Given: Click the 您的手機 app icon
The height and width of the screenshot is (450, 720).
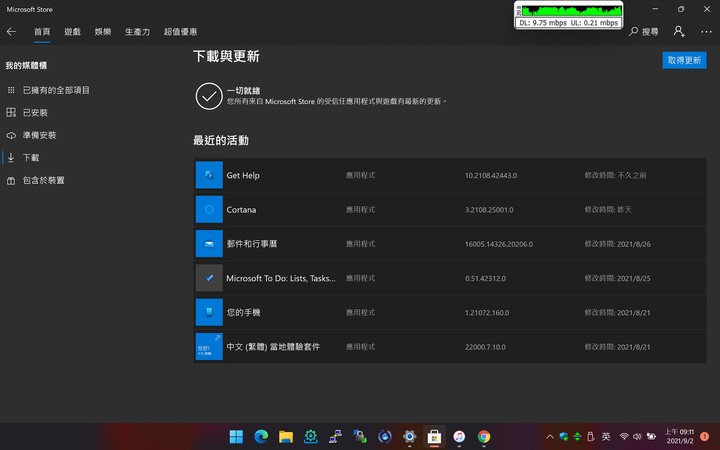Looking at the screenshot, I should click(209, 312).
